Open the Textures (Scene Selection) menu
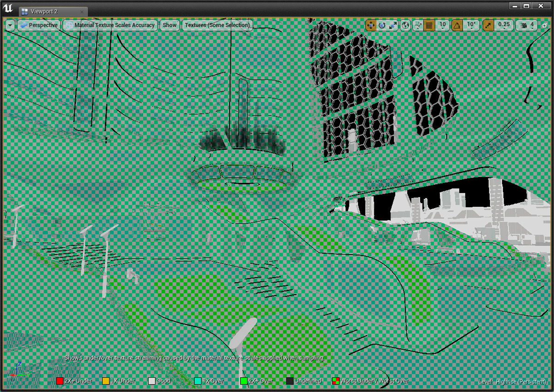The width and height of the screenshot is (554, 392). 217,25
